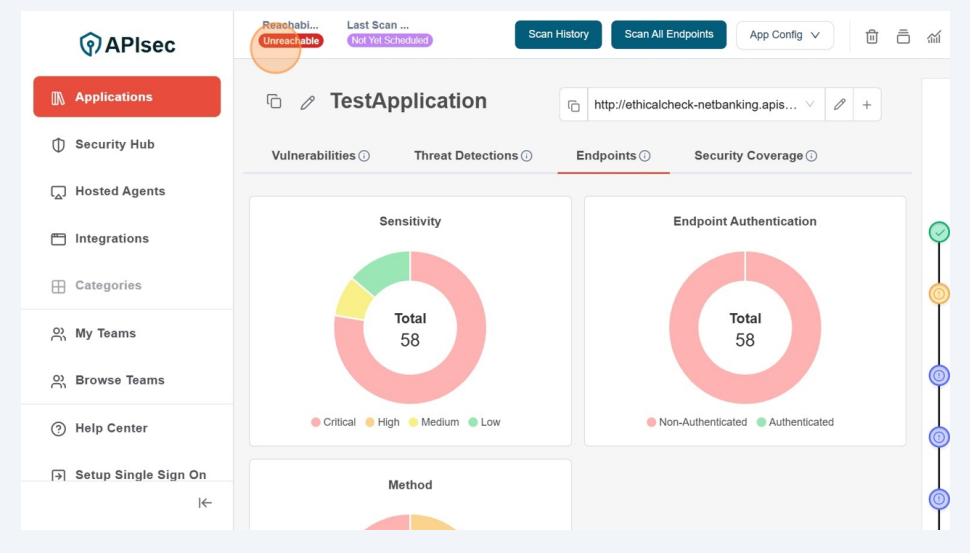Screen dimensions: 970x553
Task: Click pencil icon to rename TestApplication
Action: [308, 102]
